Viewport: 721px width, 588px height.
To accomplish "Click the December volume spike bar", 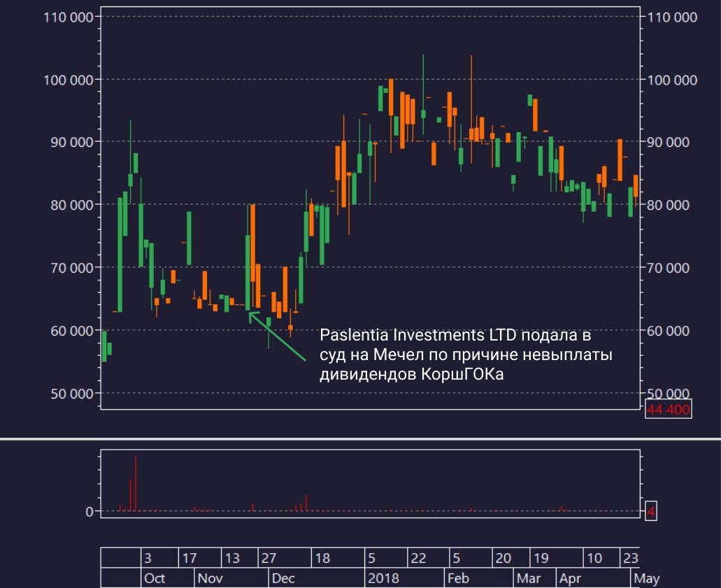I will (x=306, y=503).
